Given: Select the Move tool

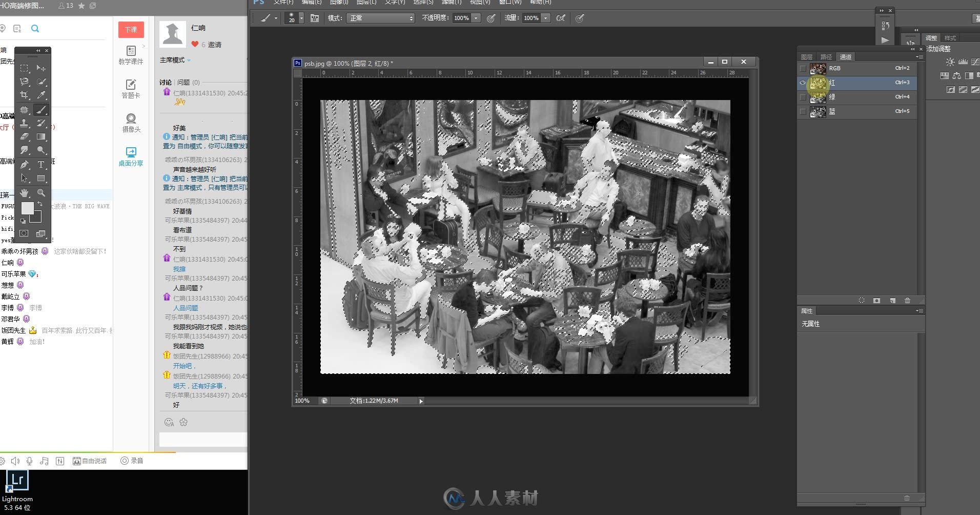Looking at the screenshot, I should [x=41, y=68].
